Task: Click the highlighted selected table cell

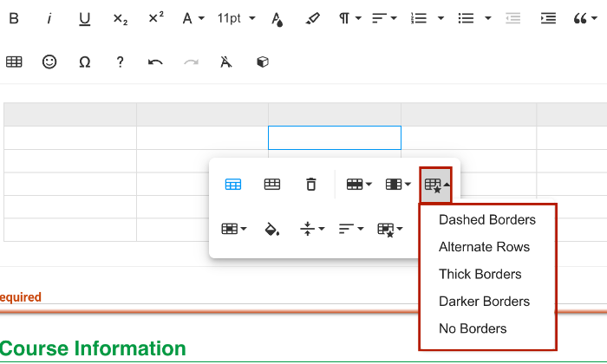Action: 335,138
